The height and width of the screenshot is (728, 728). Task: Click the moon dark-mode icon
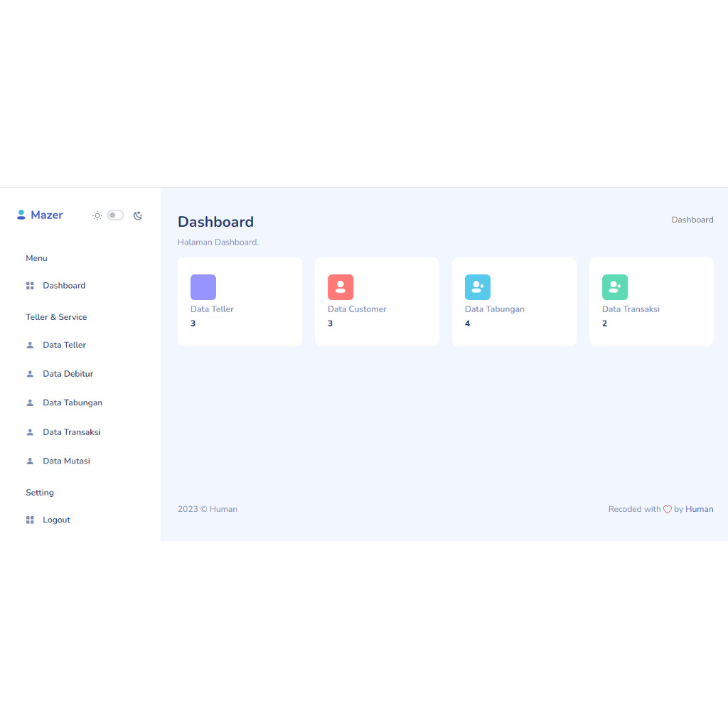tap(138, 215)
